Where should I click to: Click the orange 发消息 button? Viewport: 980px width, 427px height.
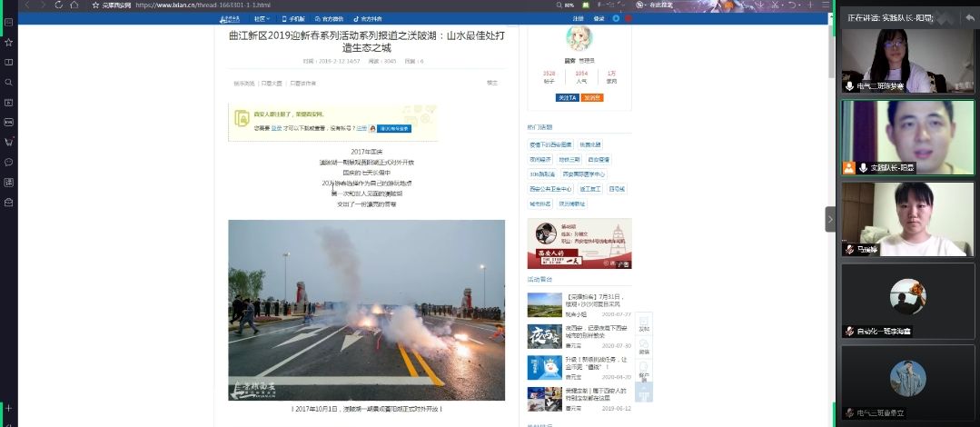592,98
